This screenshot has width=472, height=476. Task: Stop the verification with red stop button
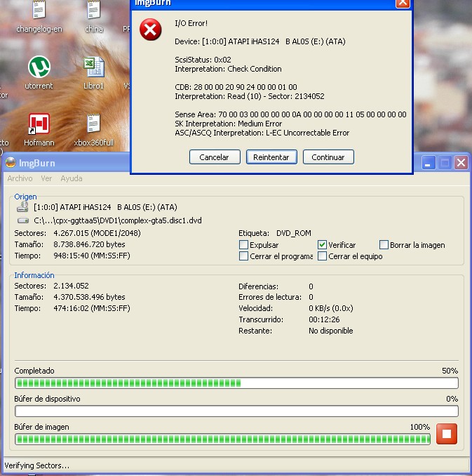click(447, 434)
